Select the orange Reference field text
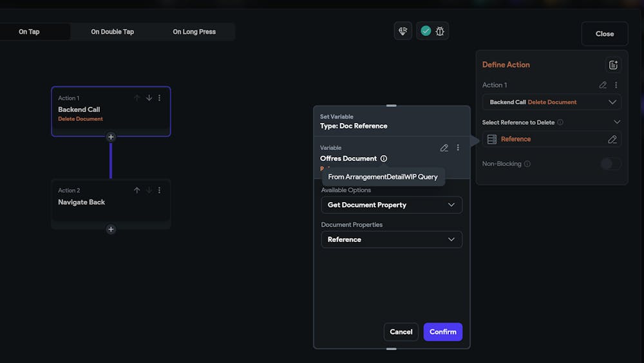Viewport: 644px width, 363px height. [516, 139]
